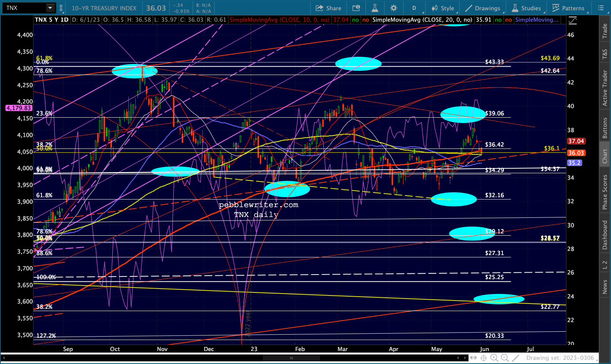Click the $20.33 price level label
Viewport: 611px width, 364px height.
(x=494, y=336)
